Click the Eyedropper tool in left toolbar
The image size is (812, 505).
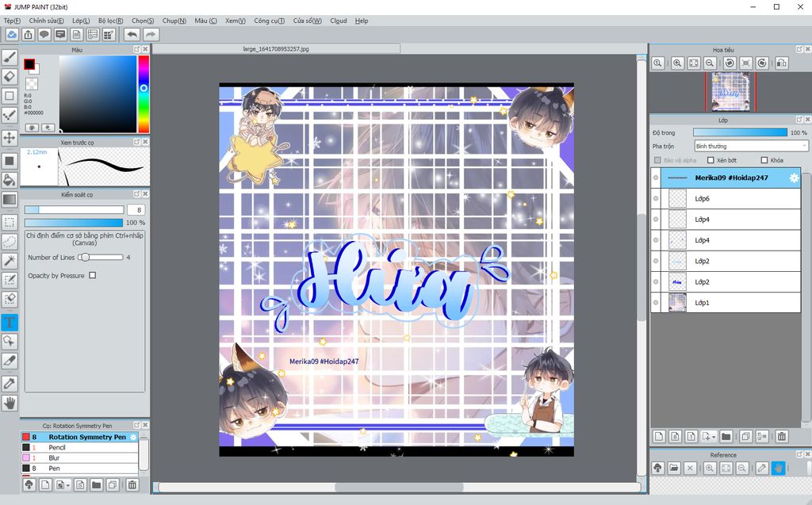point(10,383)
